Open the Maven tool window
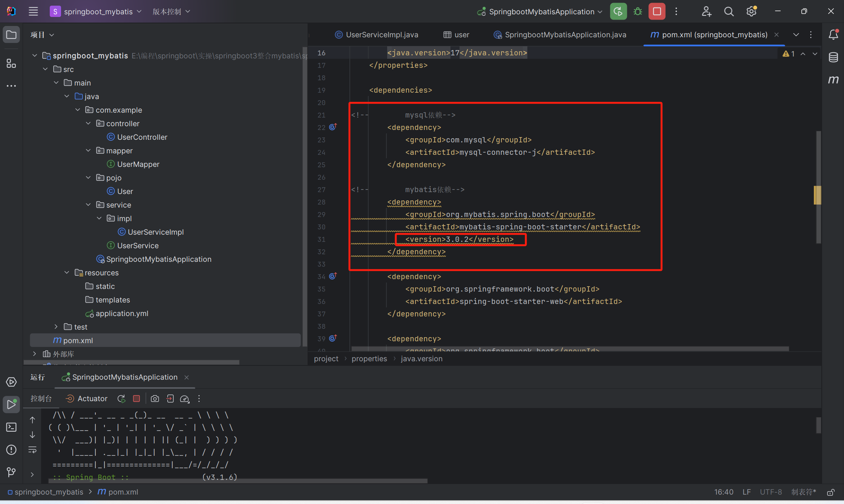Image resolution: width=844 pixels, height=504 pixels. click(x=833, y=79)
